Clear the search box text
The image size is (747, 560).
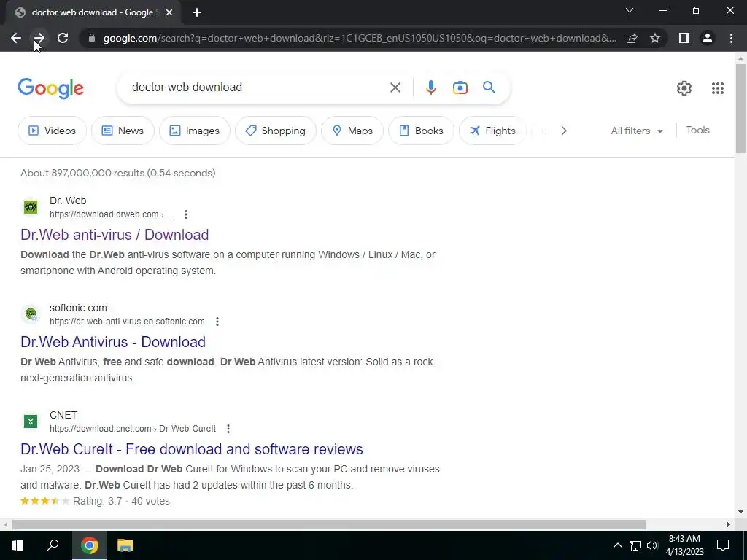[395, 87]
